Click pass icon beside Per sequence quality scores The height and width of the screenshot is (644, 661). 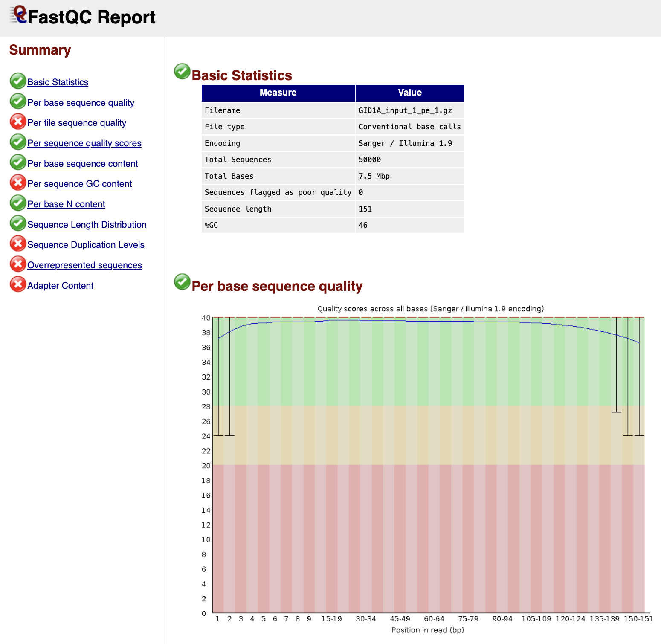click(x=18, y=142)
